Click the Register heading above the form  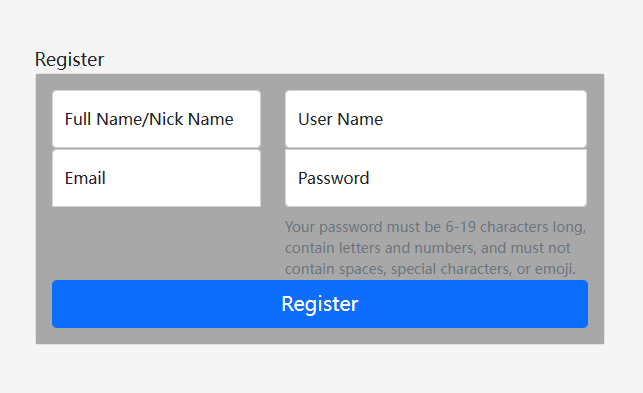click(69, 59)
